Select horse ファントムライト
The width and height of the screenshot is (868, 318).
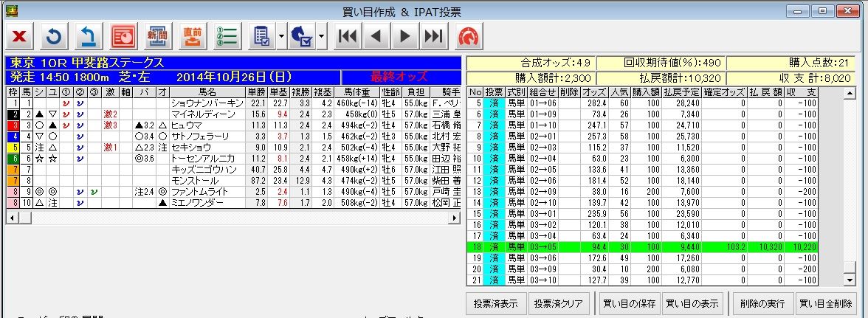tap(207, 192)
